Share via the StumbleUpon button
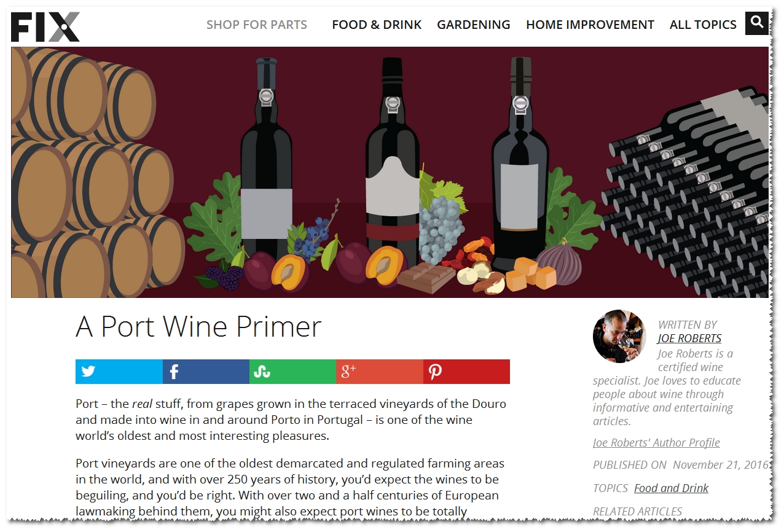Screen dimensions: 784x532 tap(292, 372)
